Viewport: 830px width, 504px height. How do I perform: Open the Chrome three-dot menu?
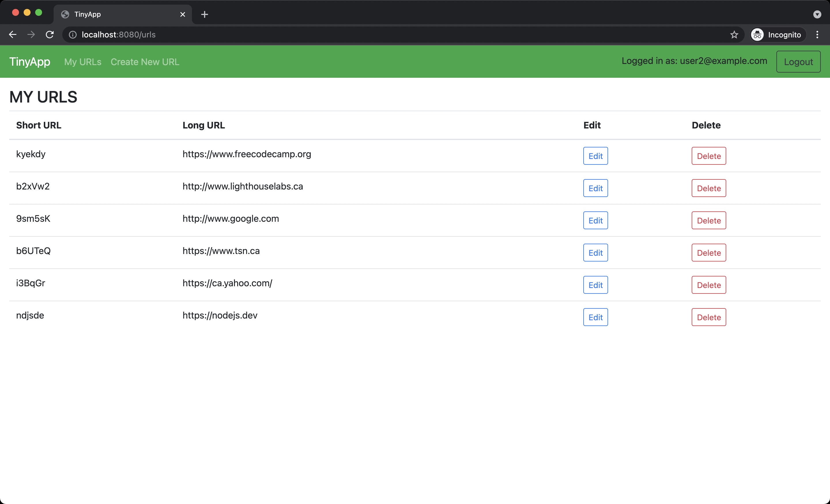pyautogui.click(x=817, y=35)
